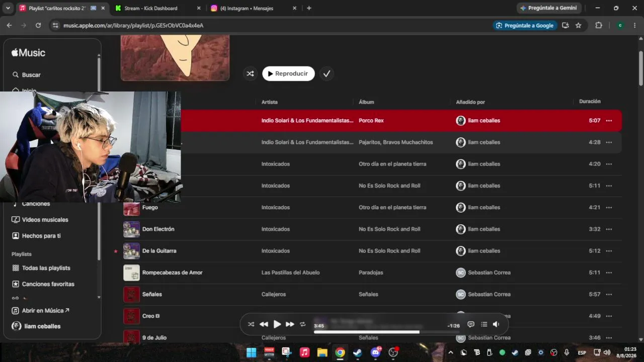Image resolution: width=644 pixels, height=362 pixels.
Task: Open Discord from the taskbar
Action: 375,352
